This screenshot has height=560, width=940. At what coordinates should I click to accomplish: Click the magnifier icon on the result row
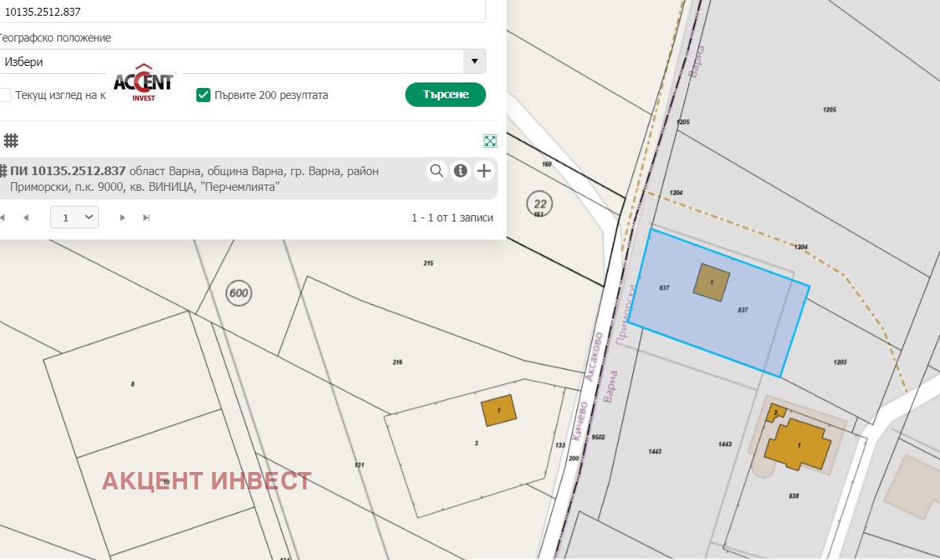pos(437,170)
